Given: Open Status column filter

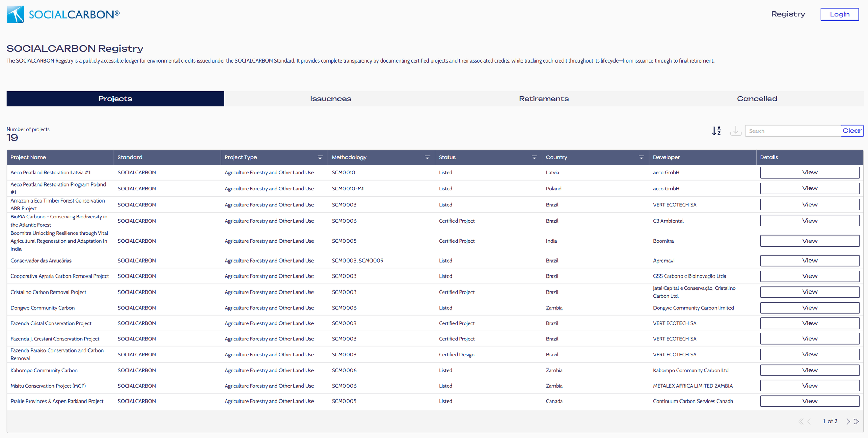Looking at the screenshot, I should 534,157.
